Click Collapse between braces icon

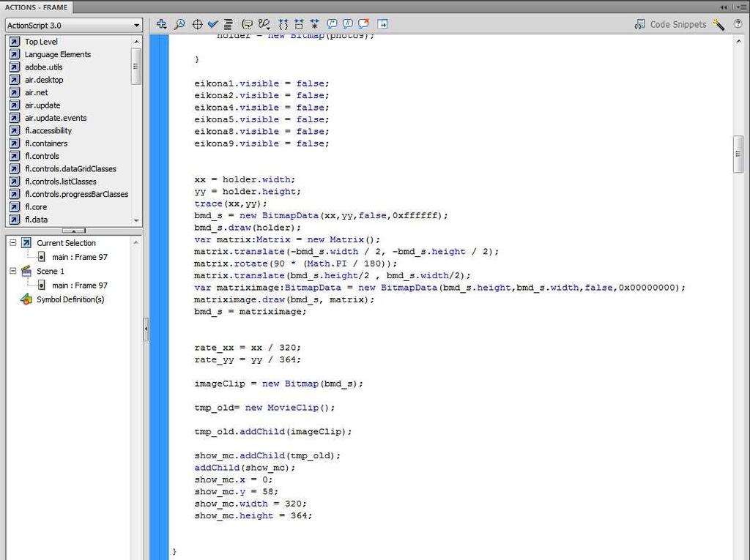[x=283, y=24]
